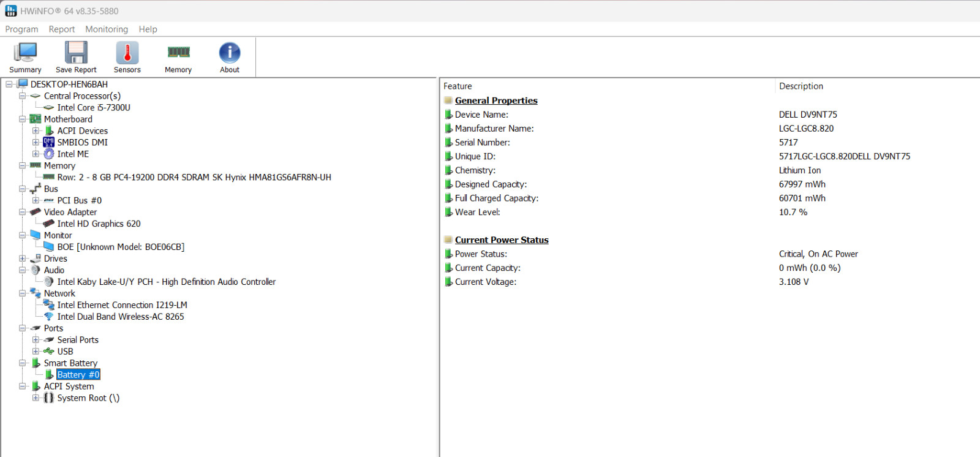This screenshot has height=457, width=980.
Task: Click the 0 mWh (0.0 %) current capacity
Action: pyautogui.click(x=810, y=268)
